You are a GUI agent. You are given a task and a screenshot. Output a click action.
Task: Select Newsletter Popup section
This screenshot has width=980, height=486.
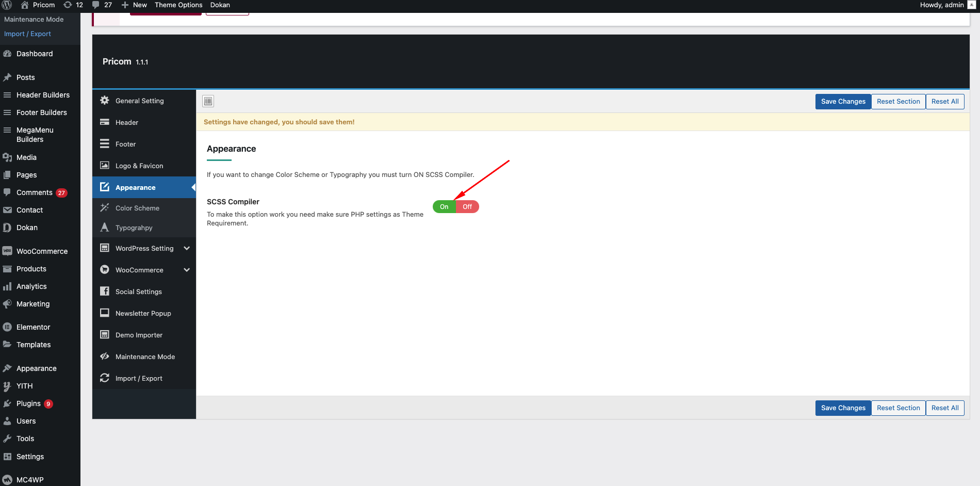(144, 313)
